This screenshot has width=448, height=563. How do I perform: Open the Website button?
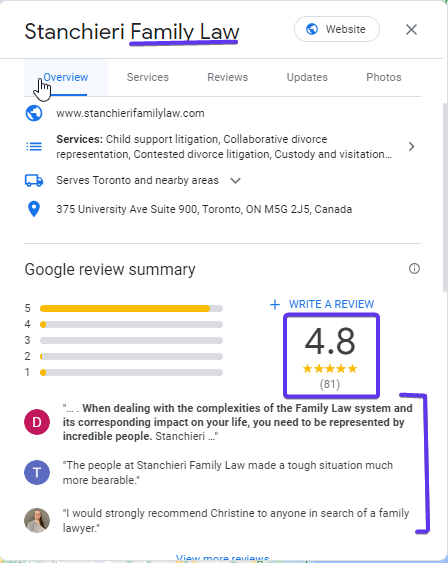(337, 29)
